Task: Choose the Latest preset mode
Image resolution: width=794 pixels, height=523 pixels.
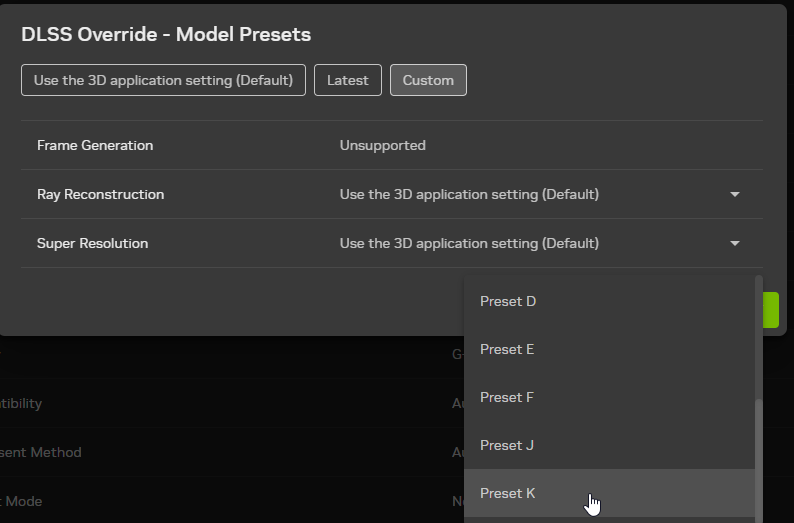Action: pos(348,80)
